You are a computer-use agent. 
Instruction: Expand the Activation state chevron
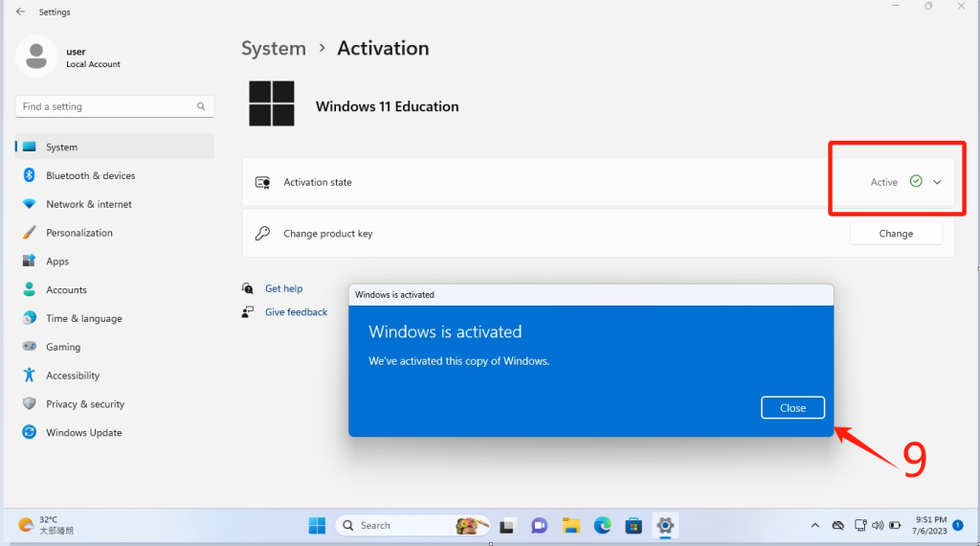click(x=937, y=182)
